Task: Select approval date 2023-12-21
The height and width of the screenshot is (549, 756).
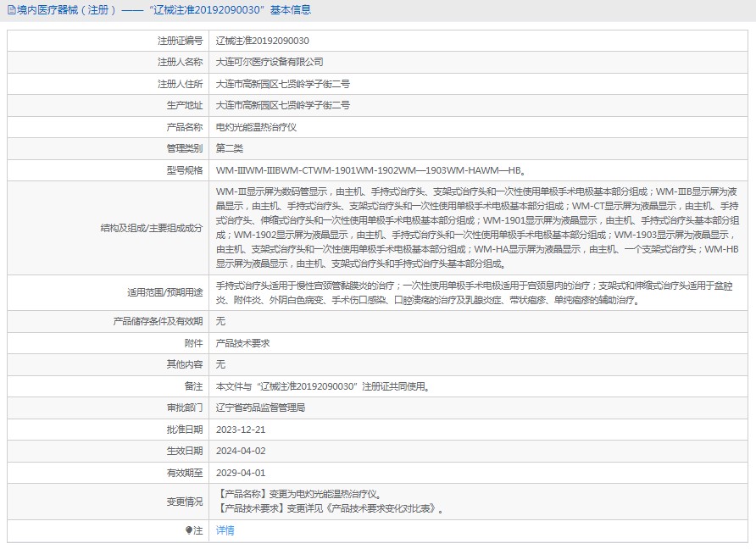Action: pyautogui.click(x=241, y=430)
